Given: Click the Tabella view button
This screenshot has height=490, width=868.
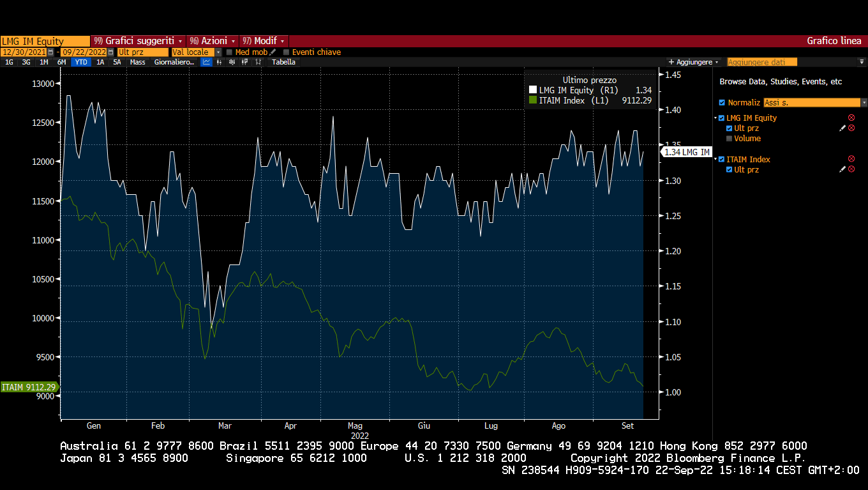Looking at the screenshot, I should coord(283,62).
